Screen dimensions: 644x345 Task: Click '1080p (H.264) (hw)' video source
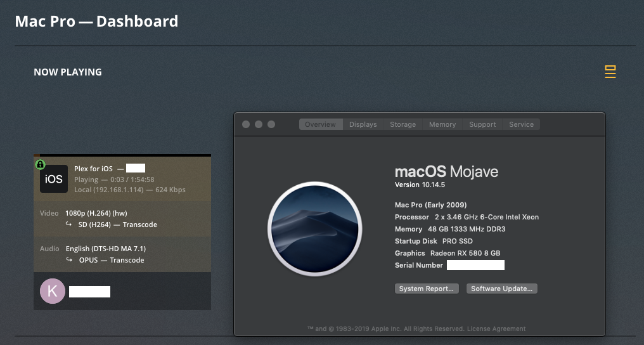click(x=96, y=213)
